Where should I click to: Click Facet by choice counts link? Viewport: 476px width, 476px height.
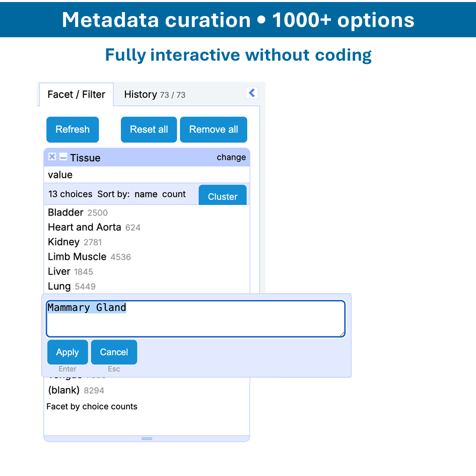tap(92, 406)
